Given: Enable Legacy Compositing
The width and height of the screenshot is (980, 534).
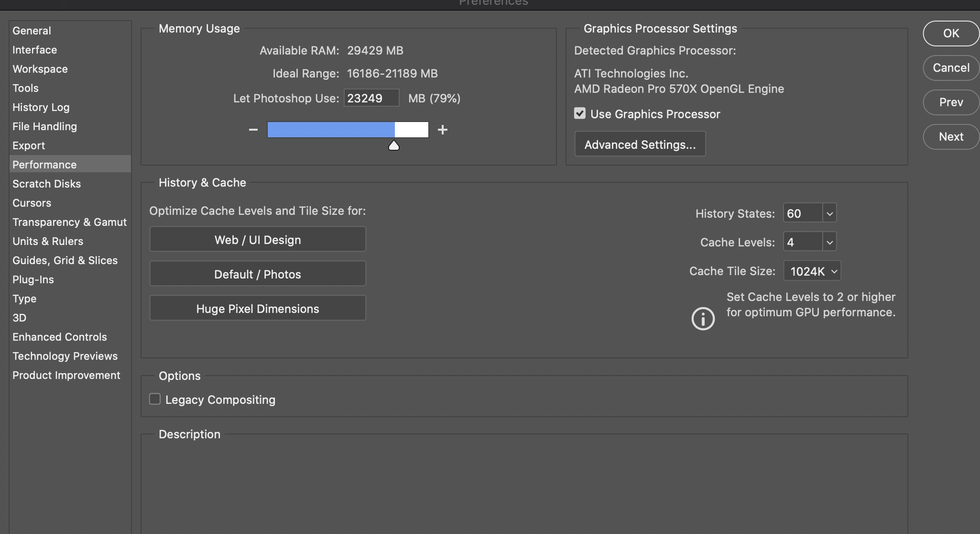Looking at the screenshot, I should click(x=154, y=398).
